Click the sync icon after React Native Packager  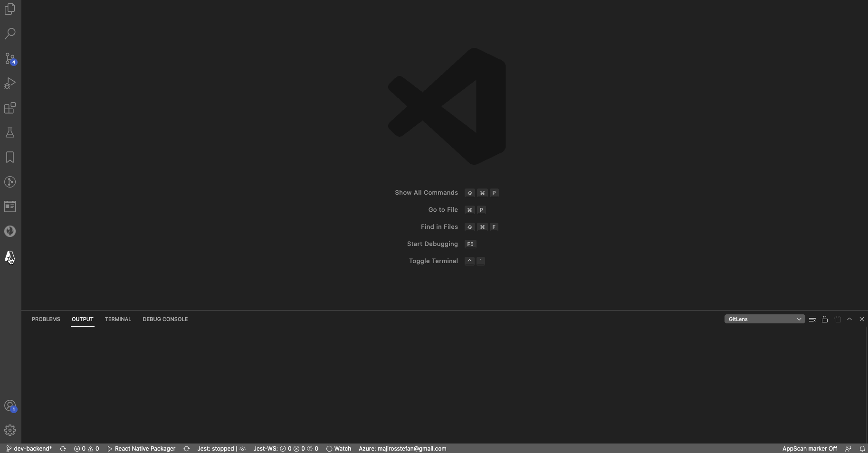pos(187,449)
